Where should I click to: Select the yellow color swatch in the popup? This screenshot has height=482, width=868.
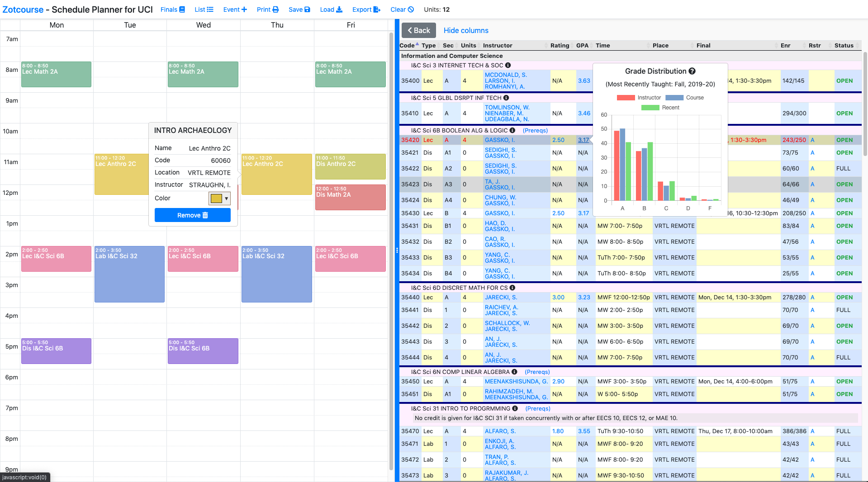[216, 198]
